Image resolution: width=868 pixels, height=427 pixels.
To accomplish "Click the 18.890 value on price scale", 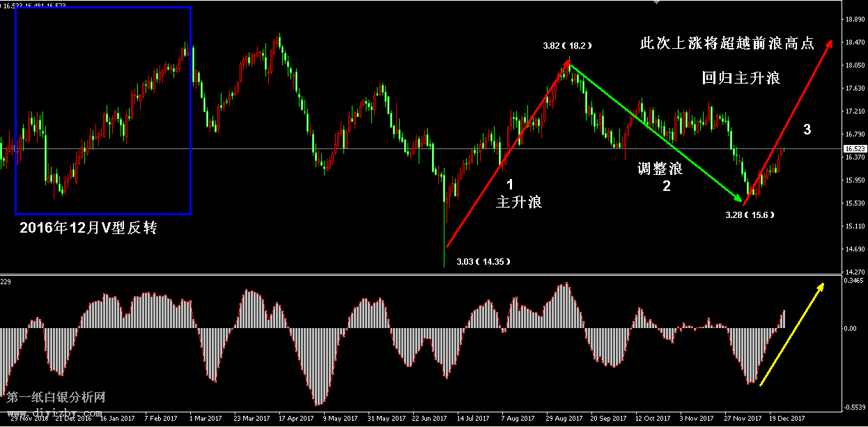I will pos(854,20).
